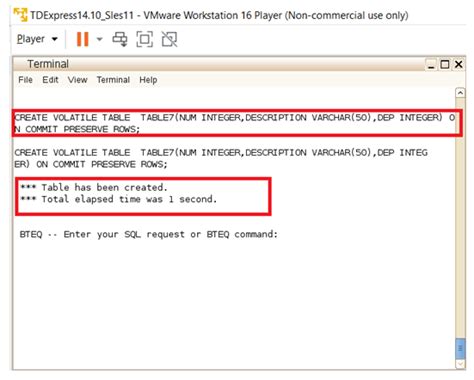Open the Help menu in Terminal

148,80
